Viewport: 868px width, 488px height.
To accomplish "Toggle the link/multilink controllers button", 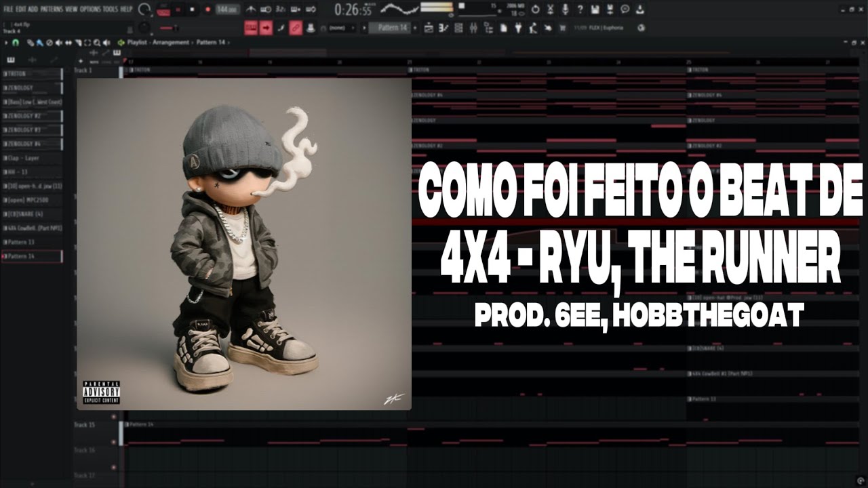I will tap(296, 28).
